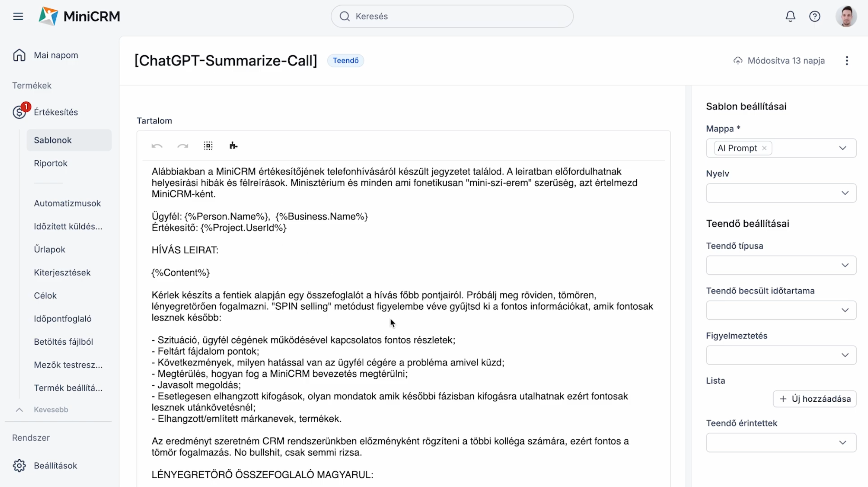
Task: Collapse the menu with Kevesebb
Action: 50,410
